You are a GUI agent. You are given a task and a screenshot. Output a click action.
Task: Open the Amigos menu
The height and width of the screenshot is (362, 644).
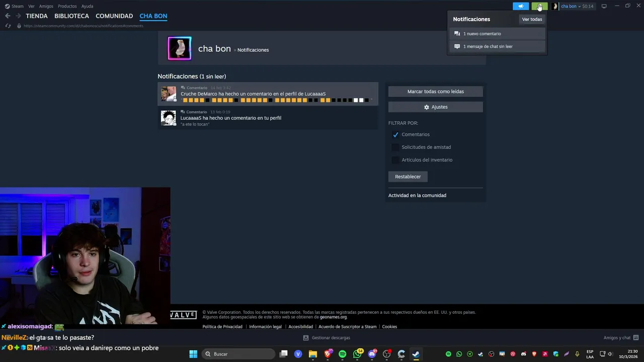coord(46,6)
